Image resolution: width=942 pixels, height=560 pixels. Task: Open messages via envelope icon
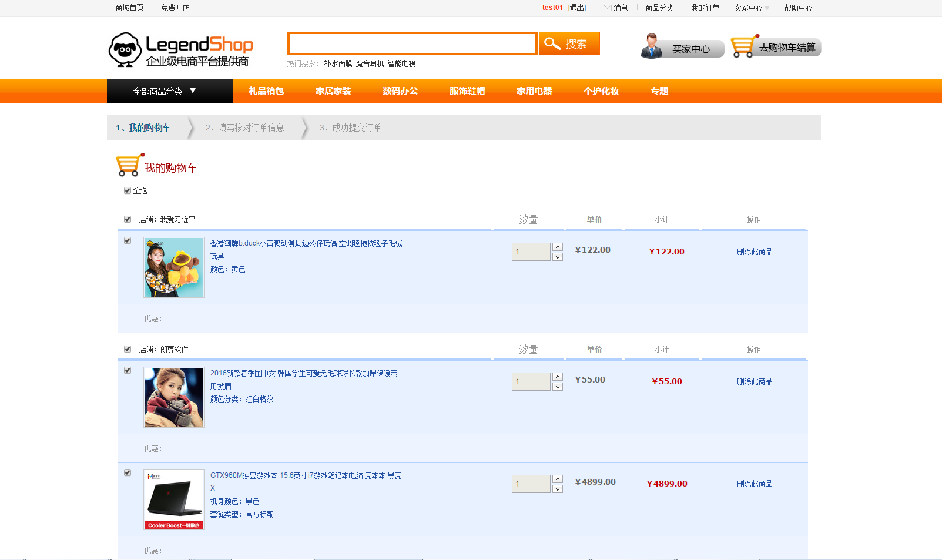click(608, 8)
